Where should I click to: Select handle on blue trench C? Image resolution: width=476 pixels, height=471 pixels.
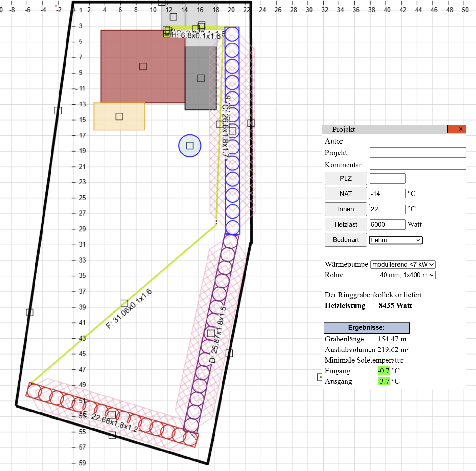(x=232, y=131)
